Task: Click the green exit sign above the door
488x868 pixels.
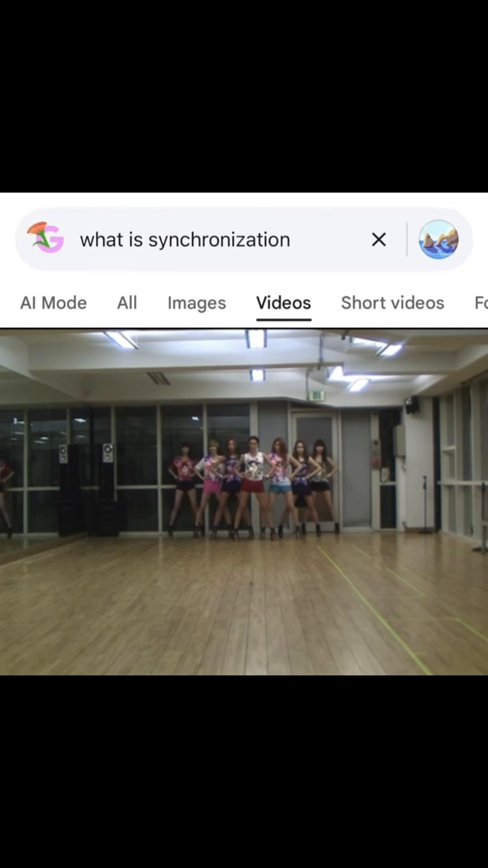Action: 317,396
